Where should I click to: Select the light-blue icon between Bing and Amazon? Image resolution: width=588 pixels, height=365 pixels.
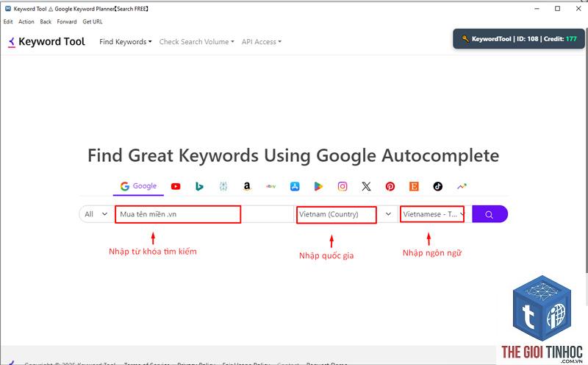[223, 186]
